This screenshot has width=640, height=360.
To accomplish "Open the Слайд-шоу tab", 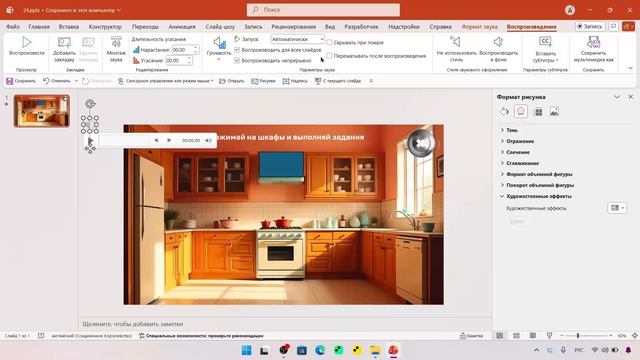I will pyautogui.click(x=220, y=27).
